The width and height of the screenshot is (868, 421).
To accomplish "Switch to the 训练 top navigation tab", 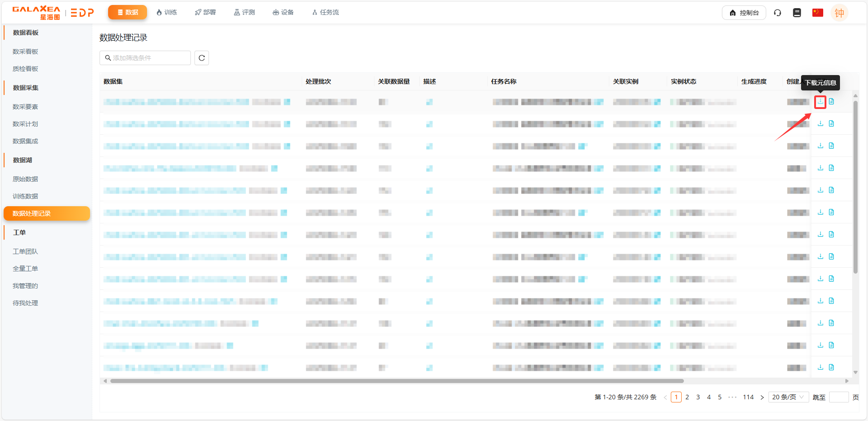I will [x=166, y=12].
